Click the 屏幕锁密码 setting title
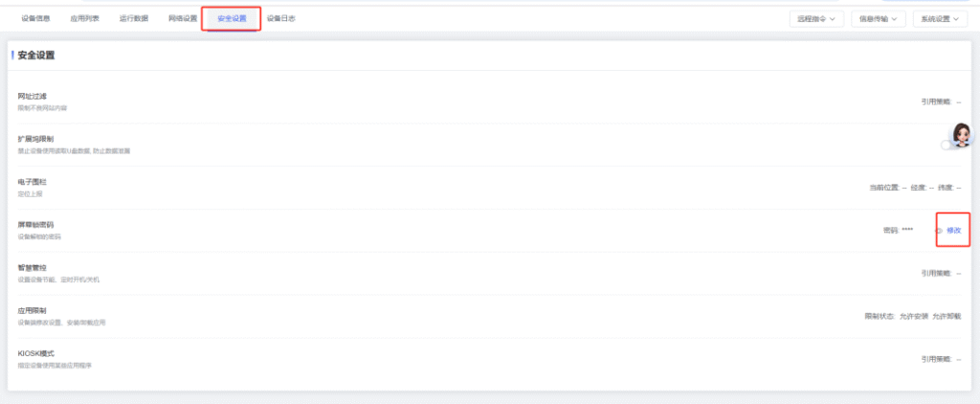 pyautogui.click(x=35, y=225)
